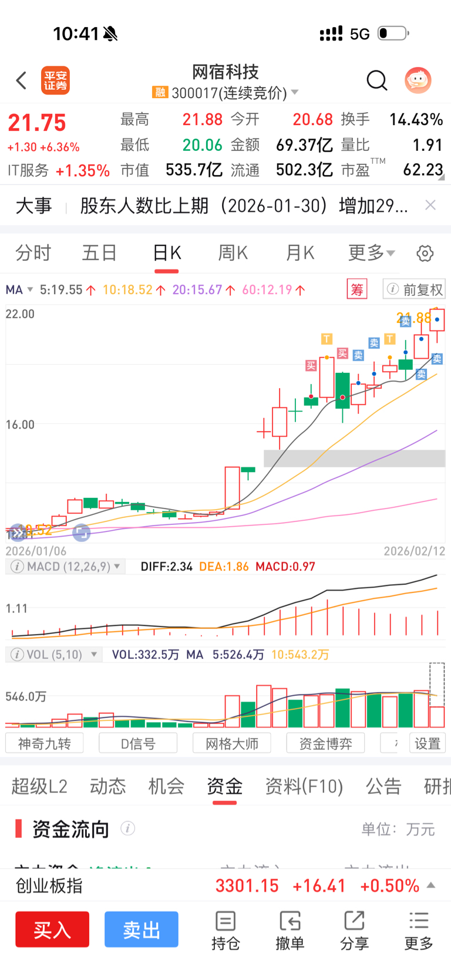Tap the 创业板指 3301.15 value
The height and width of the screenshot is (980, 451).
(x=247, y=885)
